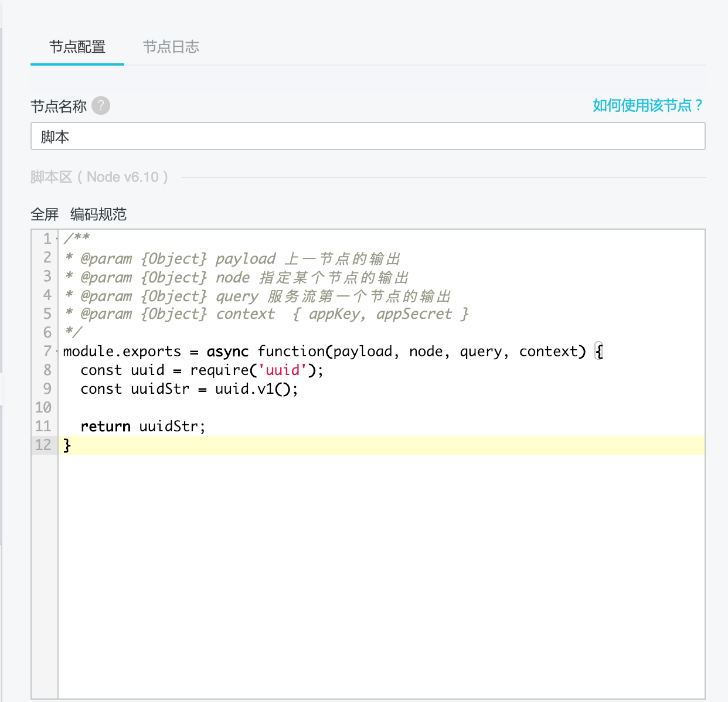Click the async keyword on line 7

(x=227, y=352)
